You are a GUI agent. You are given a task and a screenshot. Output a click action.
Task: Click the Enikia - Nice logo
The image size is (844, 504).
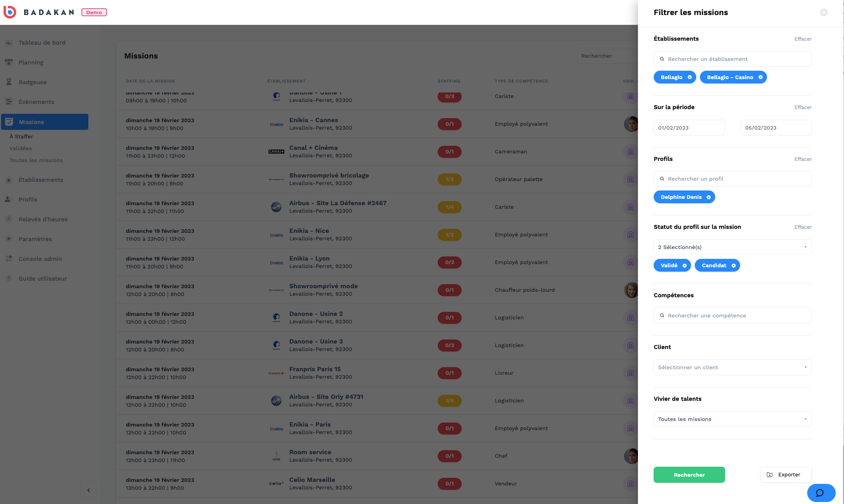pos(276,235)
